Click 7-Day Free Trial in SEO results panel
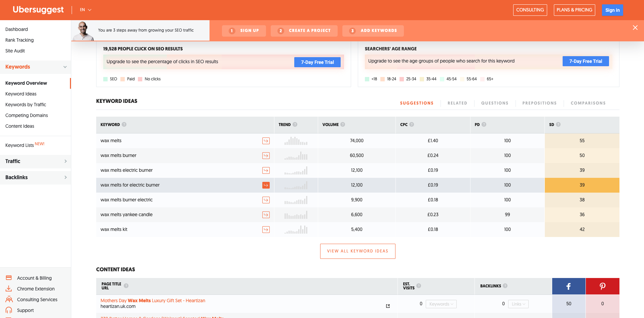The height and width of the screenshot is (318, 644). point(317,62)
